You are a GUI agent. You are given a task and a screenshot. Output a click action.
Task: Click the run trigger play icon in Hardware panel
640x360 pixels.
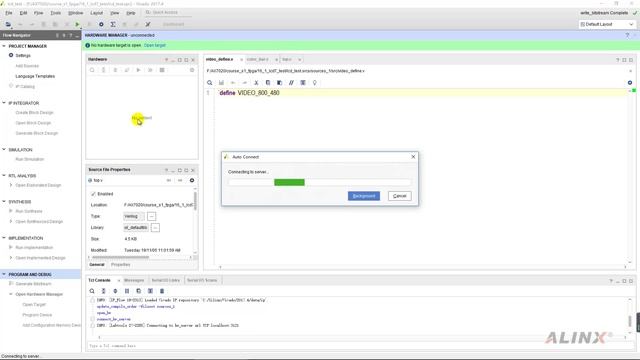pyautogui.click(x=138, y=70)
